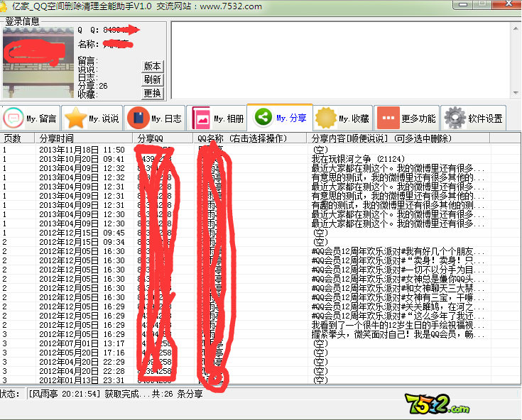Viewport: 522px width, 420px height.
Task: Click the 刷新 button
Action: pyautogui.click(x=153, y=79)
